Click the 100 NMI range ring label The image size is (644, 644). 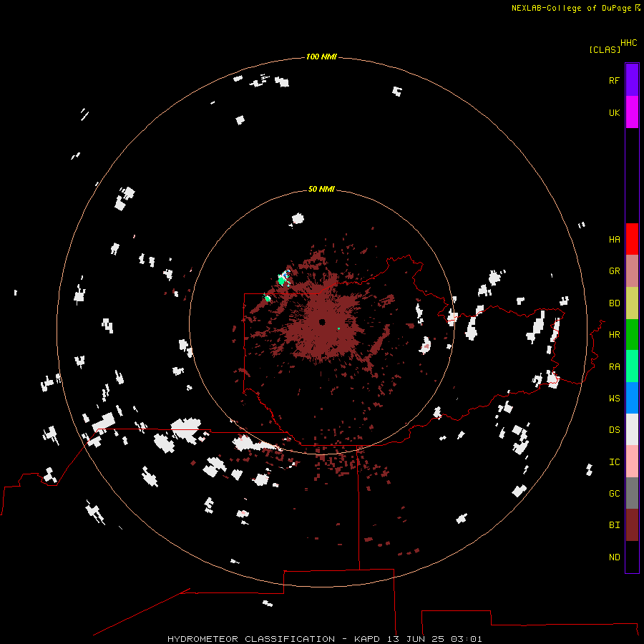[x=321, y=57]
